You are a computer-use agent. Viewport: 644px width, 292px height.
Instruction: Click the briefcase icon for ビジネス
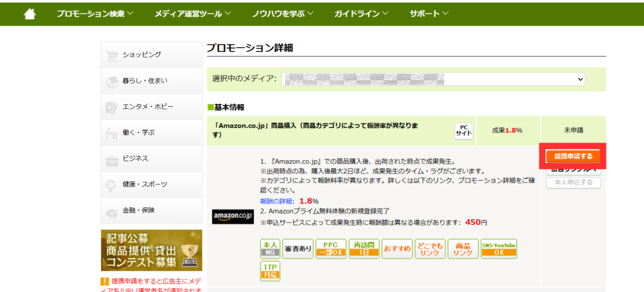[112, 160]
